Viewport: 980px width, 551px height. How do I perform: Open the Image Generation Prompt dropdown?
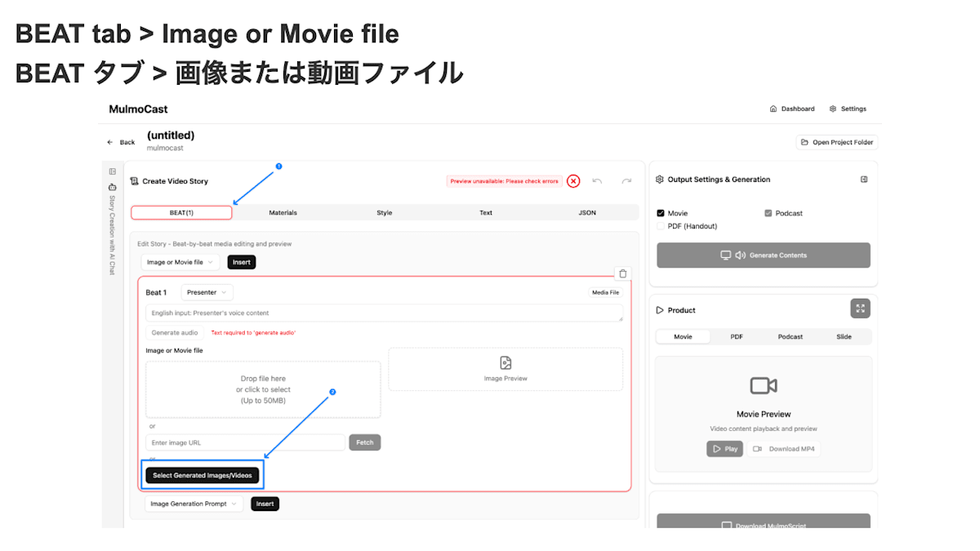pos(194,504)
